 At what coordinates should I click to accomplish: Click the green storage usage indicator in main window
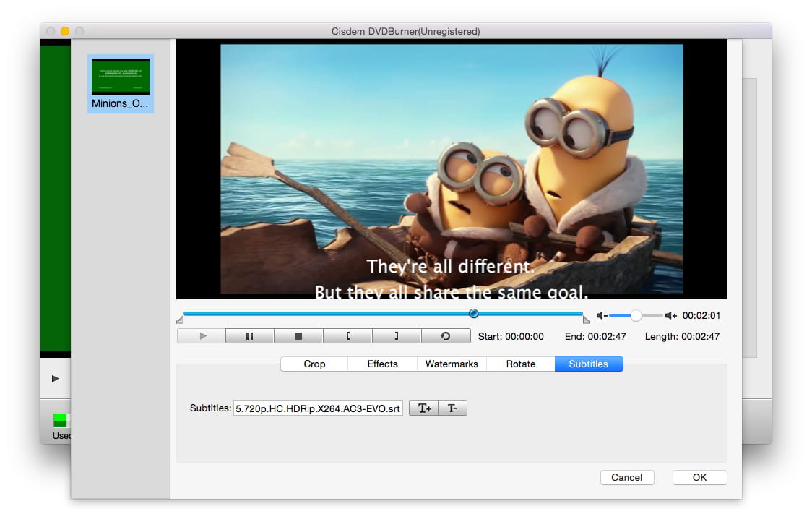(x=61, y=420)
